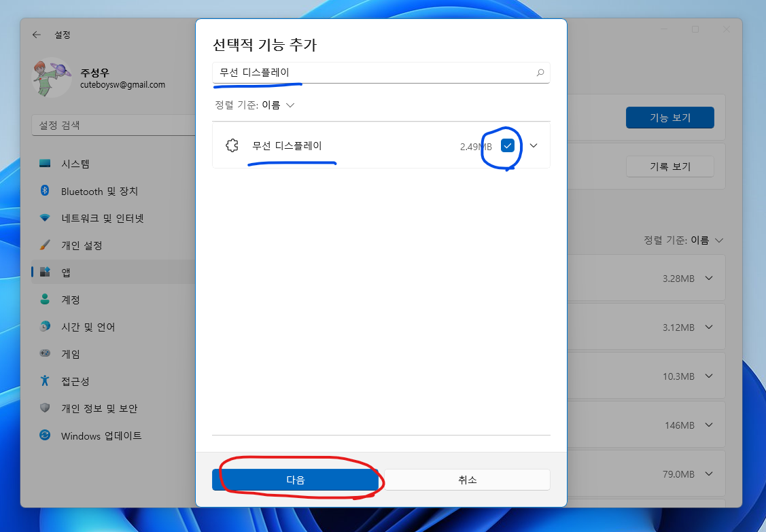The width and height of the screenshot is (766, 532).
Task: Click the 다음 button
Action: [295, 480]
